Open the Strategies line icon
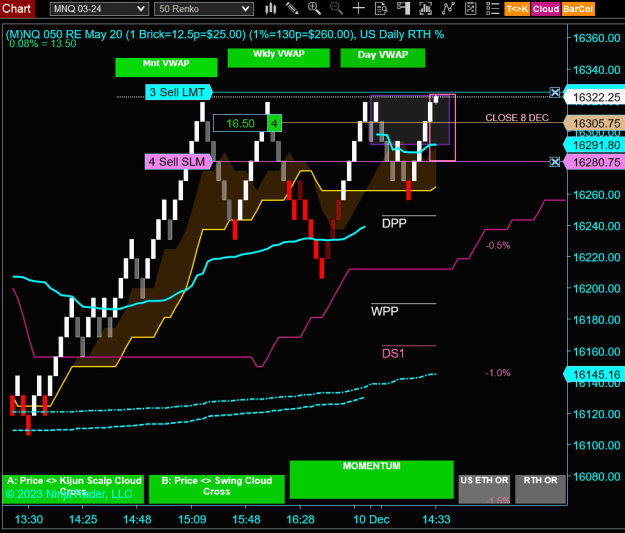Screen dimensions: 625x533 [448, 8]
